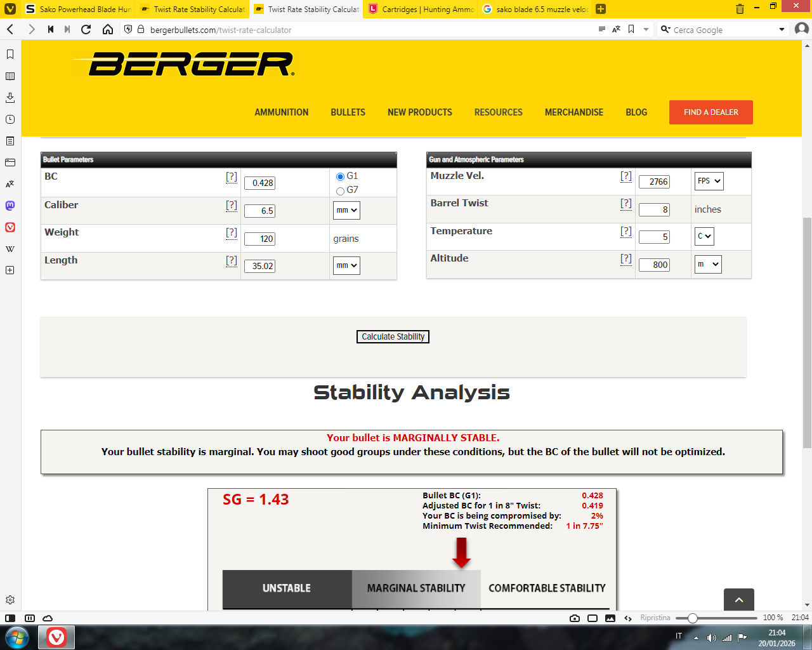This screenshot has width=812, height=650.
Task: Toggle images loading in status bar
Action: [610, 618]
